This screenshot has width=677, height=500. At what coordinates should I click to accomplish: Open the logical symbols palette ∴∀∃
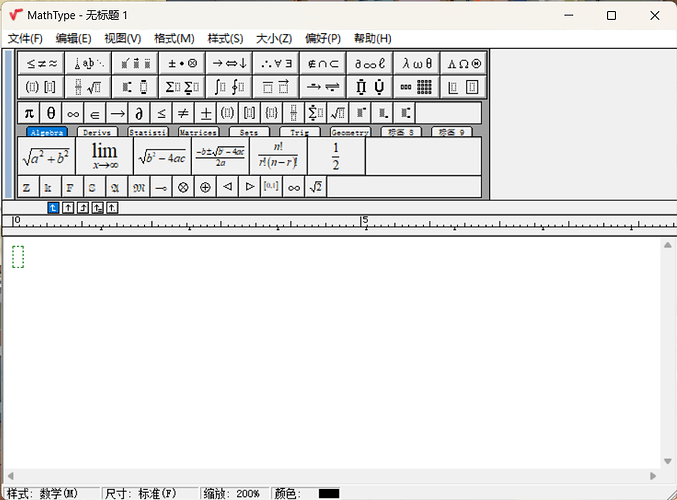(276, 63)
